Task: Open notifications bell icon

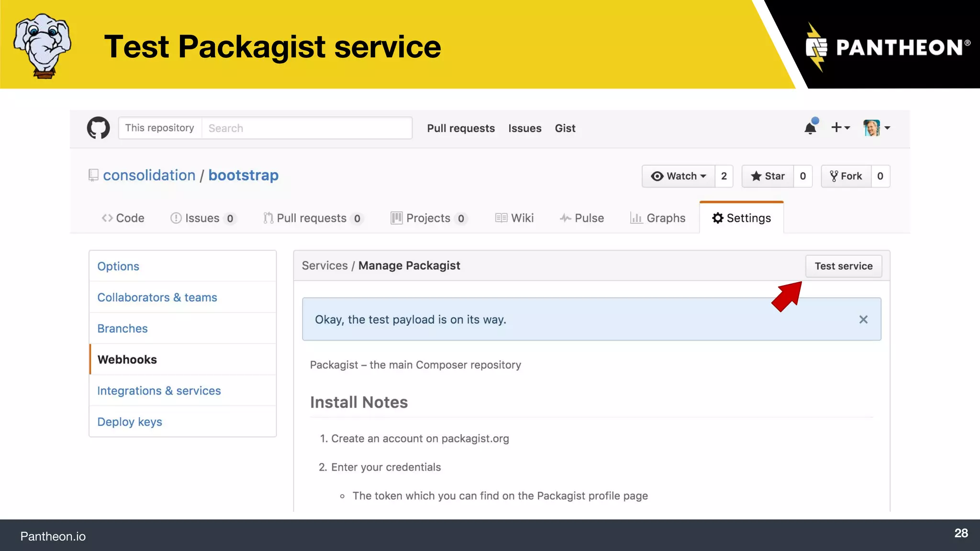Action: click(x=811, y=127)
